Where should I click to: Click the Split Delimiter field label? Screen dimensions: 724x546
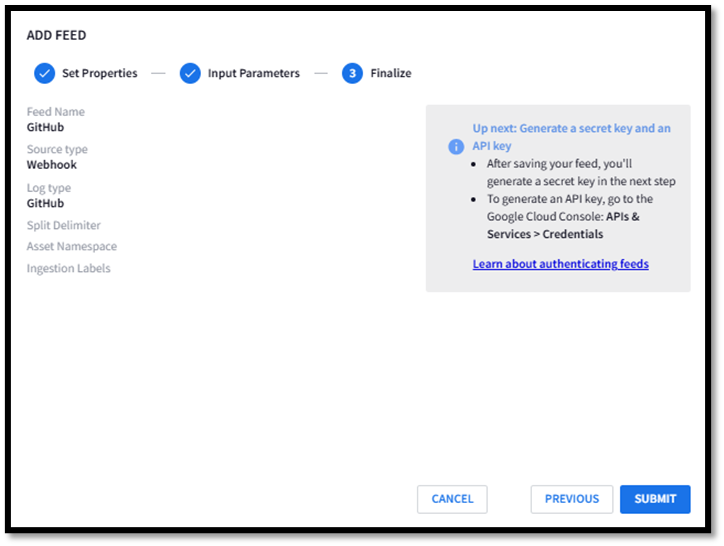tap(64, 225)
